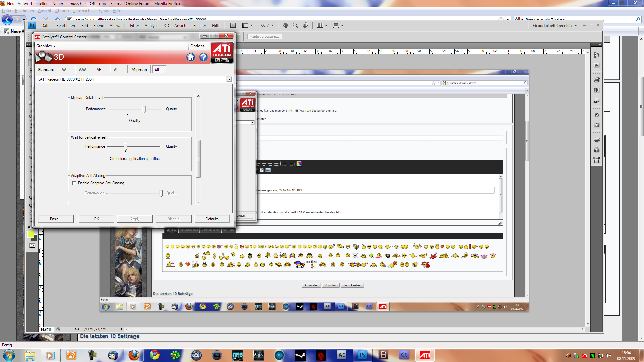Screen dimensions: 644x362
Task: Select the Zoom magnifier tool
Action: tap(295, 25)
